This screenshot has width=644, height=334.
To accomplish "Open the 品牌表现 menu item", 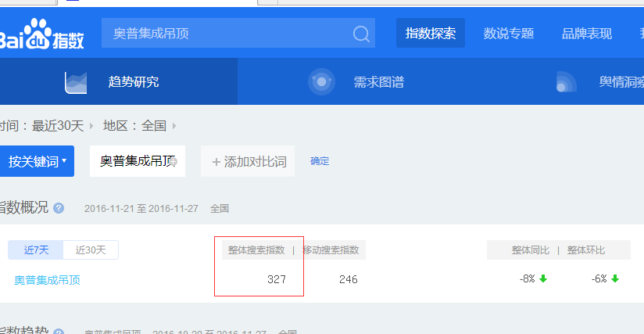I will [x=586, y=34].
